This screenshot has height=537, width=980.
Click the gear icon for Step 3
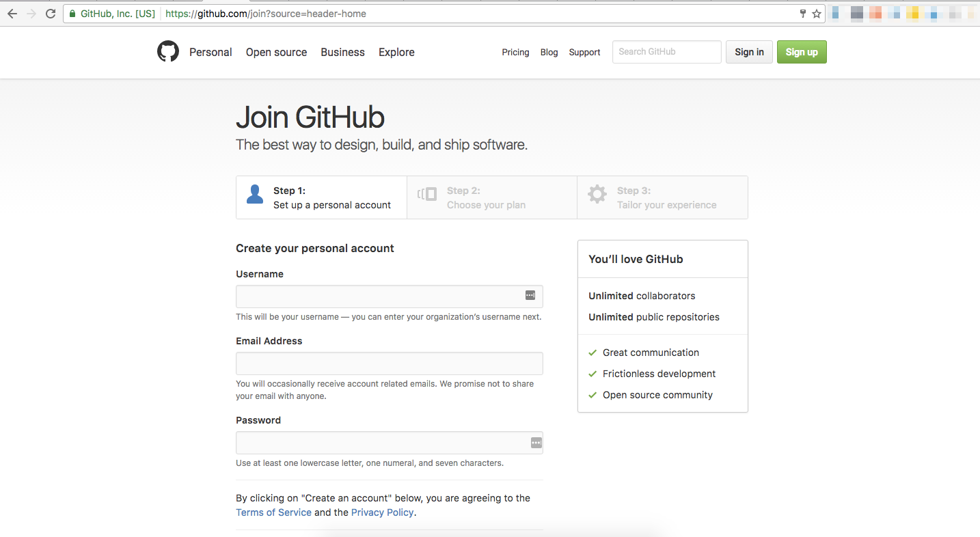pyautogui.click(x=597, y=194)
